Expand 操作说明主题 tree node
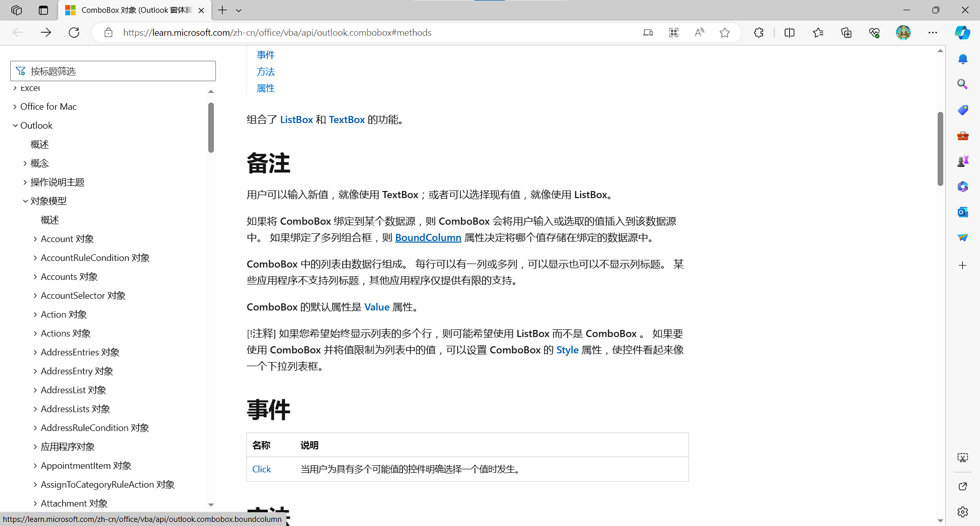Image resolution: width=980 pixels, height=526 pixels. pyautogui.click(x=25, y=182)
